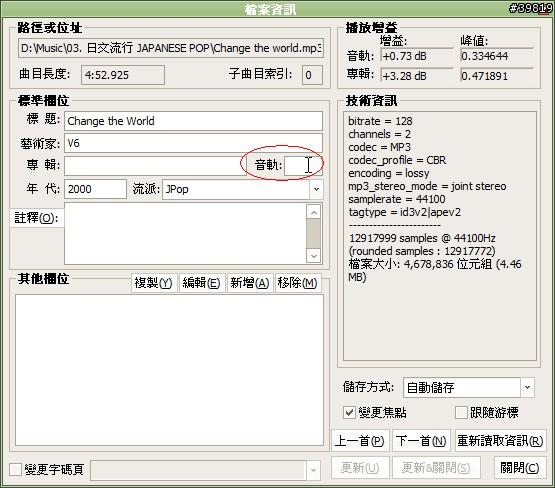Enable the 變更字碼頁 checkbox
Screen dimensions: 555x488
[15, 470]
